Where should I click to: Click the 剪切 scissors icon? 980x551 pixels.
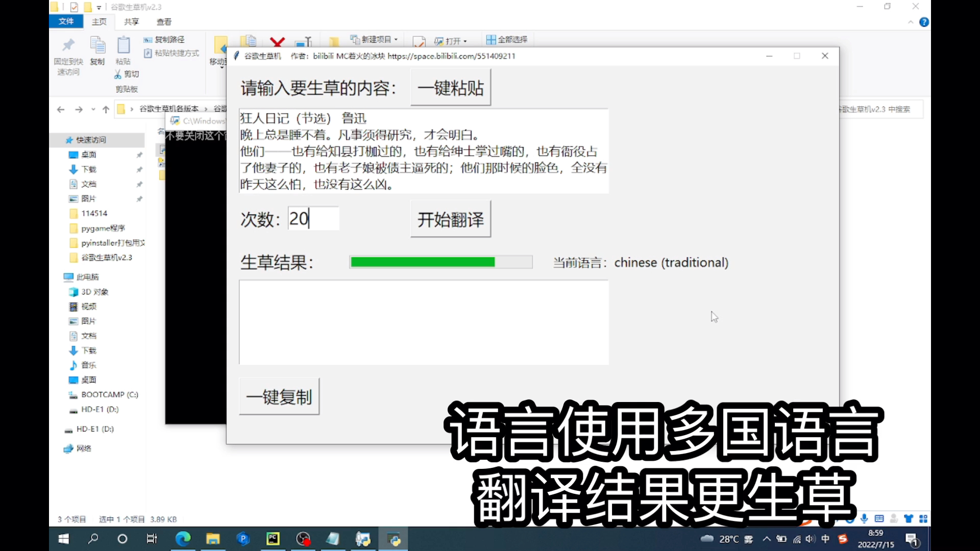118,74
